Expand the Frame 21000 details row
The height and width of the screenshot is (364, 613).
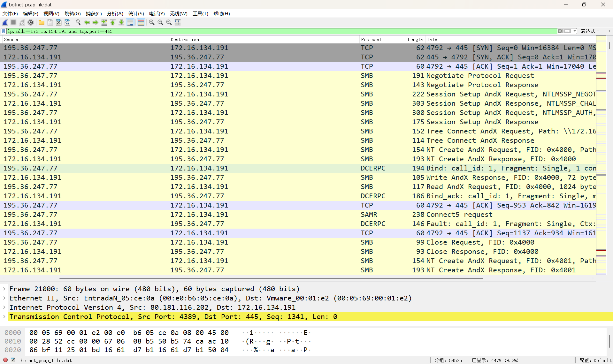point(4,289)
